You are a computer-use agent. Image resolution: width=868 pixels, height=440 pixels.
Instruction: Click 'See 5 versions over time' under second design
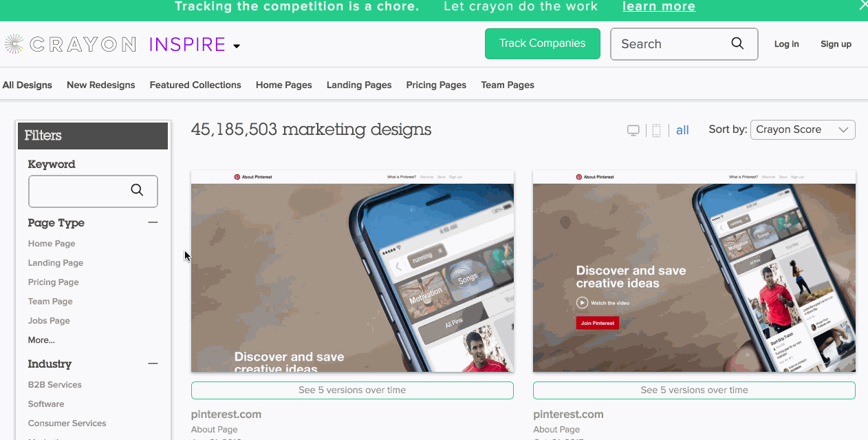pyautogui.click(x=694, y=390)
